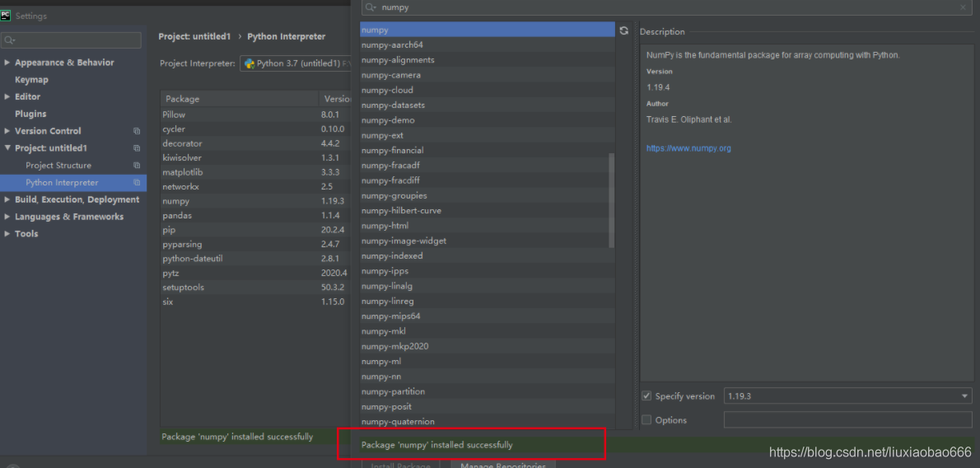Click the Install Package button
Viewport: 980px width, 468px height.
coord(400,464)
